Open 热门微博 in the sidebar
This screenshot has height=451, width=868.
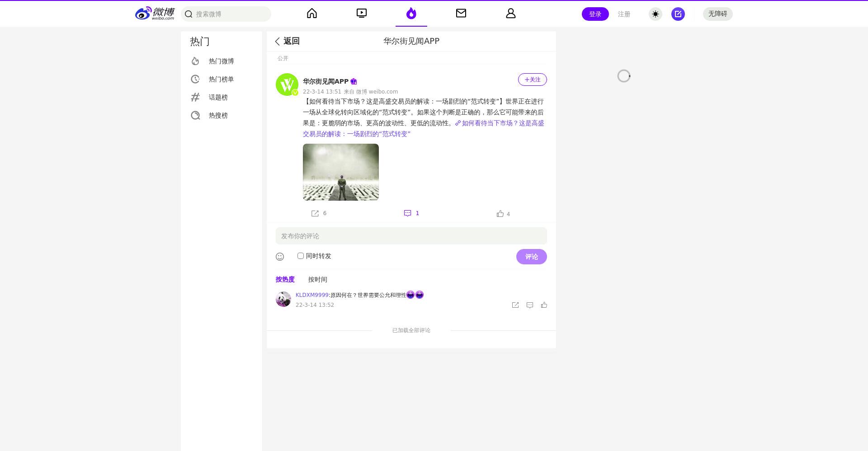coord(222,61)
